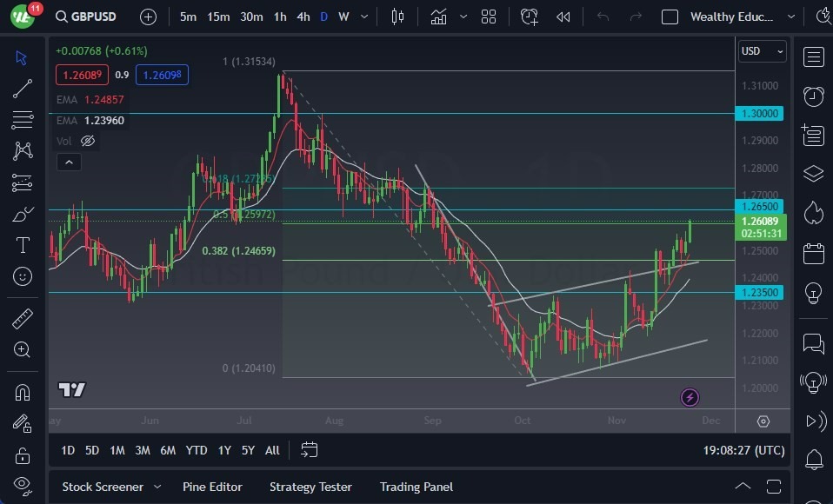The image size is (833, 504).
Task: Select the Trend Line drawing tool
Action: (x=22, y=89)
